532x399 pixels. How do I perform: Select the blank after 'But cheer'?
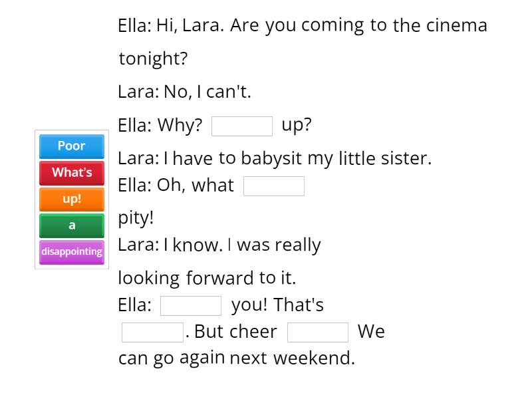pos(318,332)
